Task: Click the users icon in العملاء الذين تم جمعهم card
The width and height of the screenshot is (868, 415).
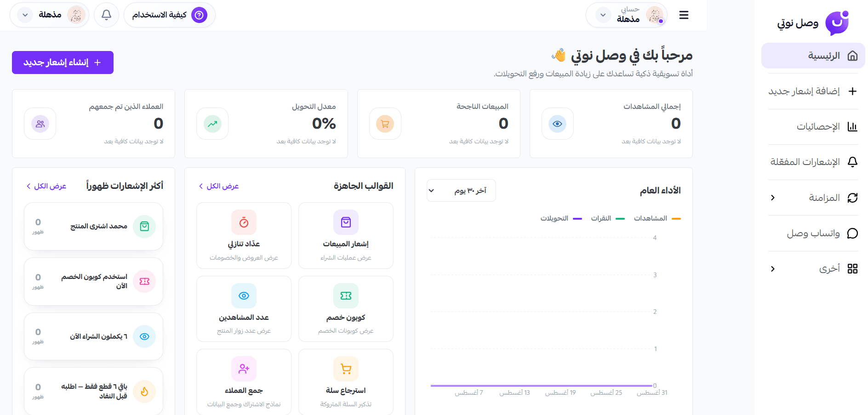Action: (40, 124)
